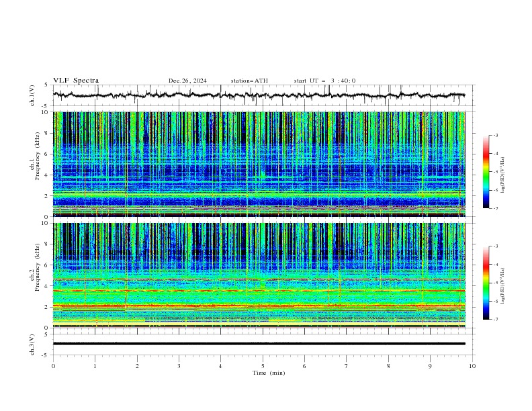The height and width of the screenshot is (411, 532).
Task: Click time axis tick label "6"
Action: point(304,366)
